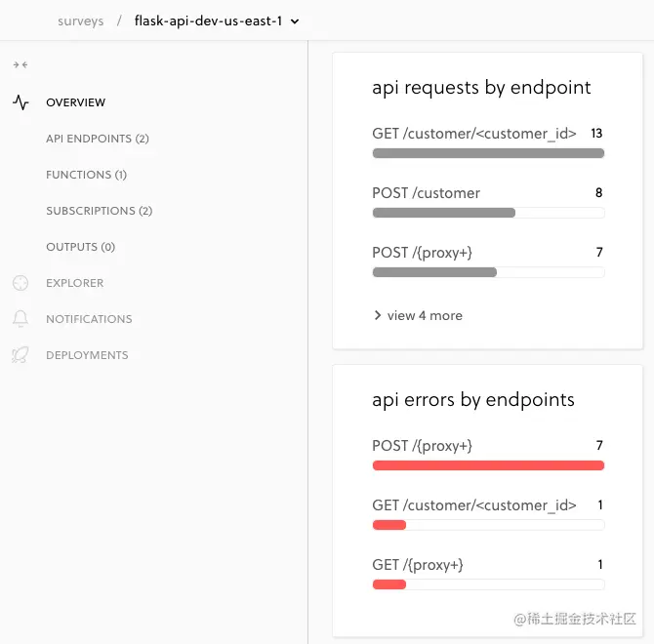Click the request count 8
Screen dimensions: 654x644
pos(599,192)
